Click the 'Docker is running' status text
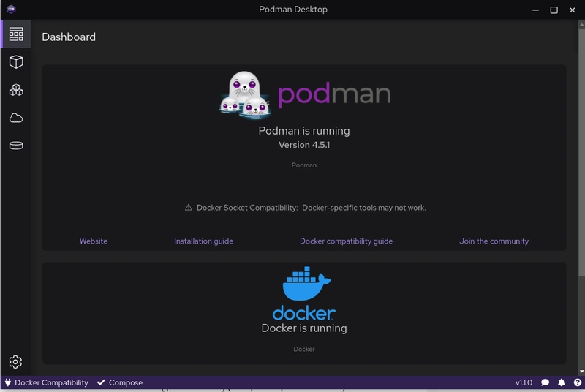585x392 pixels. 304,328
